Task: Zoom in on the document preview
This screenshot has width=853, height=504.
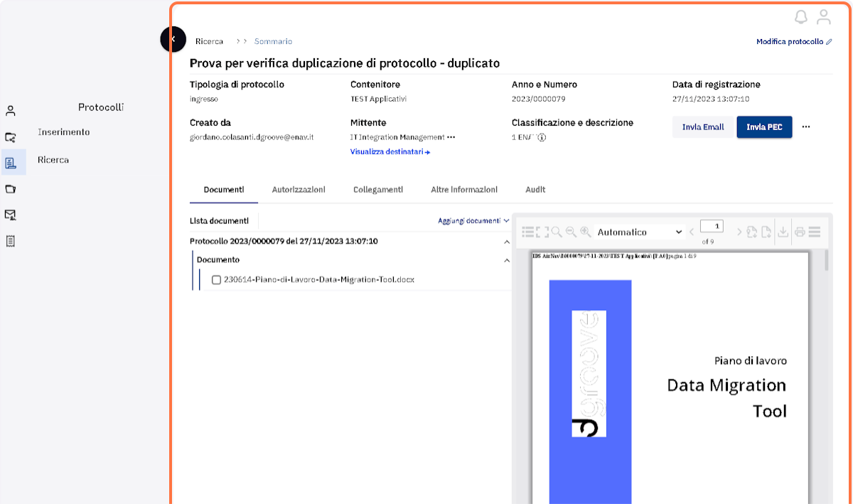Action: point(586,232)
